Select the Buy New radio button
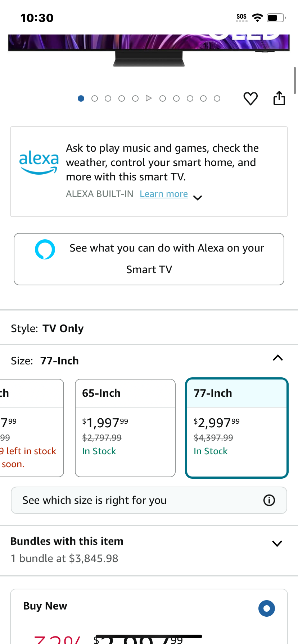 tap(267, 608)
